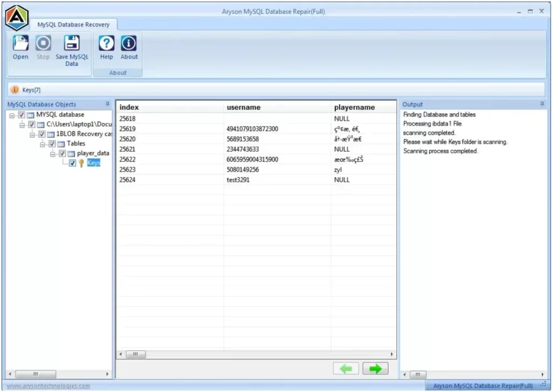Collapse the C:\Users\laptop1 path node

pos(22,125)
